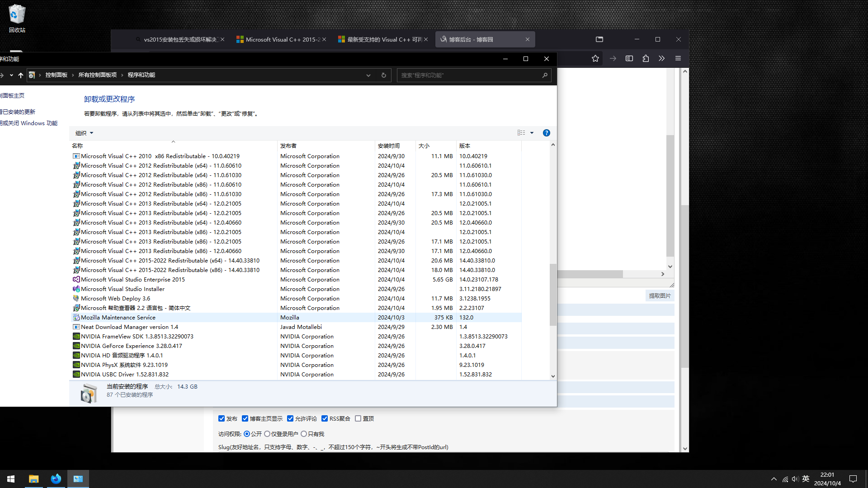Go up one level with the up arrow
Viewport: 868px width, 488px height.
pos(21,75)
